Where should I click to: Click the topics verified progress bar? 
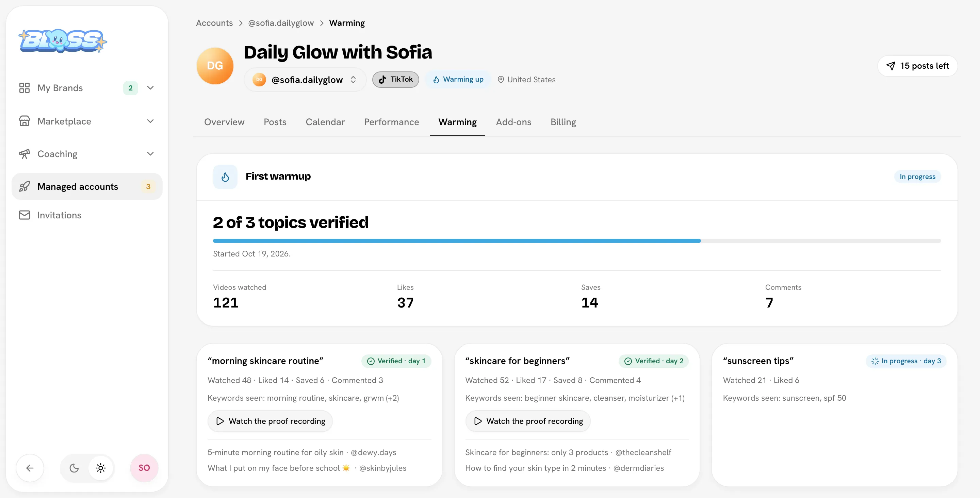577,241
